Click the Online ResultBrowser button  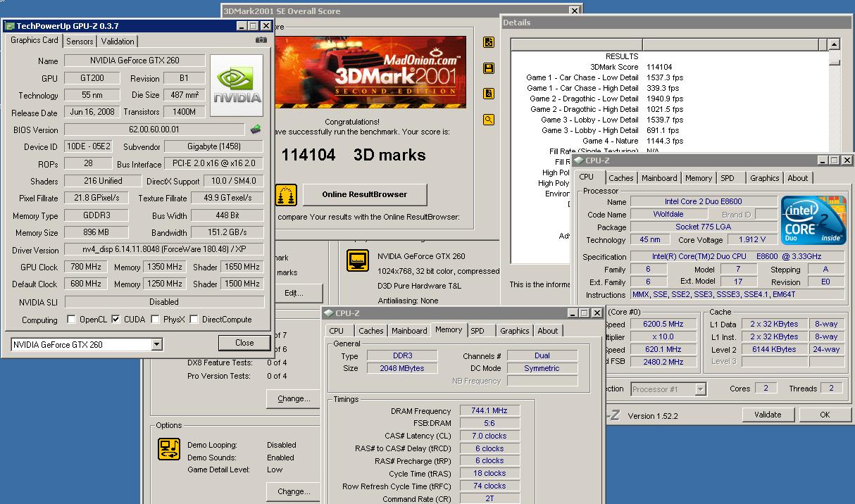365,194
